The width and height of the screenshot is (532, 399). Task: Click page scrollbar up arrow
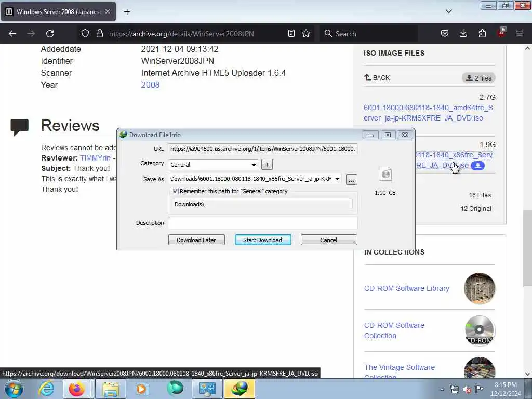(x=528, y=48)
